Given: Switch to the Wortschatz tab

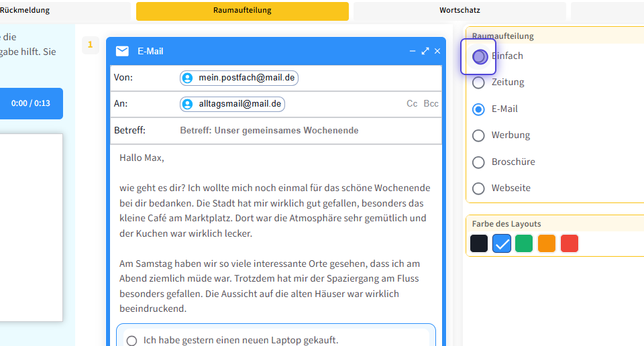Looking at the screenshot, I should tap(460, 11).
